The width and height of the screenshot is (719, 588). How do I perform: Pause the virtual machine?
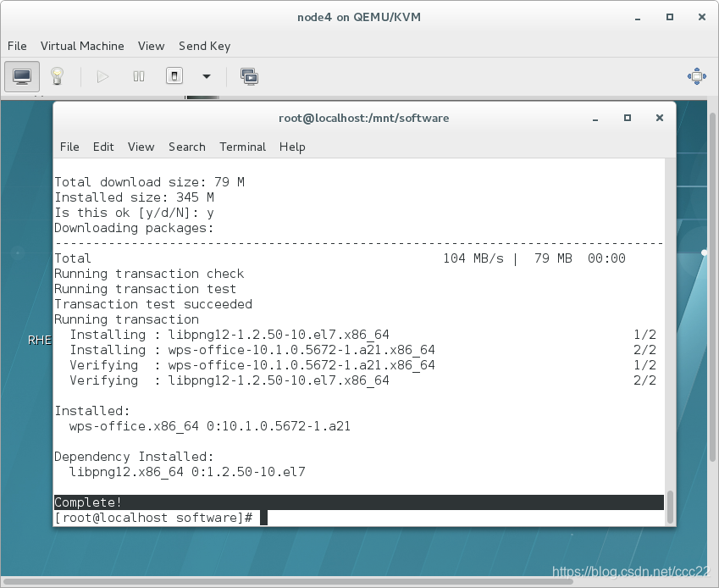(139, 76)
